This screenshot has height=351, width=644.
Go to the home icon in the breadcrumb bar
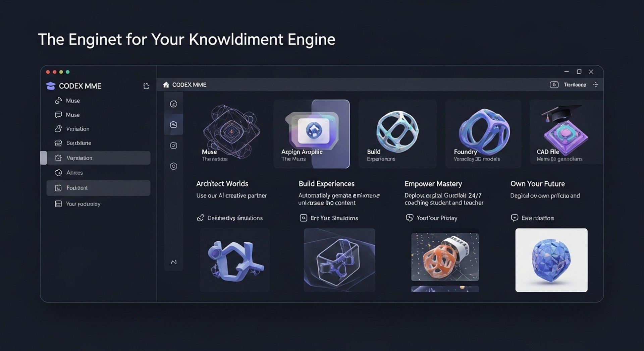pos(166,85)
